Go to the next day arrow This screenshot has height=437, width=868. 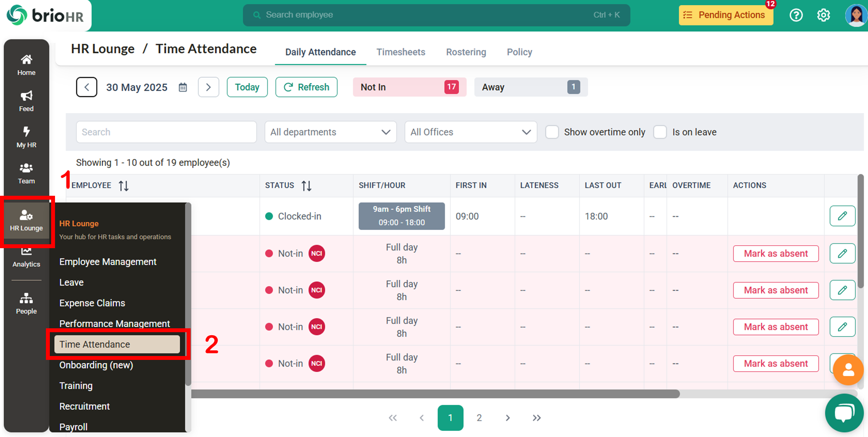tap(208, 87)
